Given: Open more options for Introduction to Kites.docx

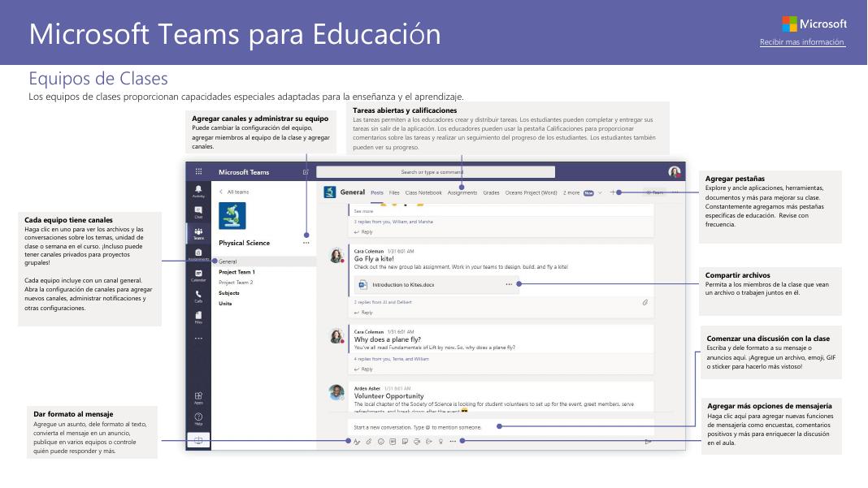Looking at the screenshot, I should 509,284.
